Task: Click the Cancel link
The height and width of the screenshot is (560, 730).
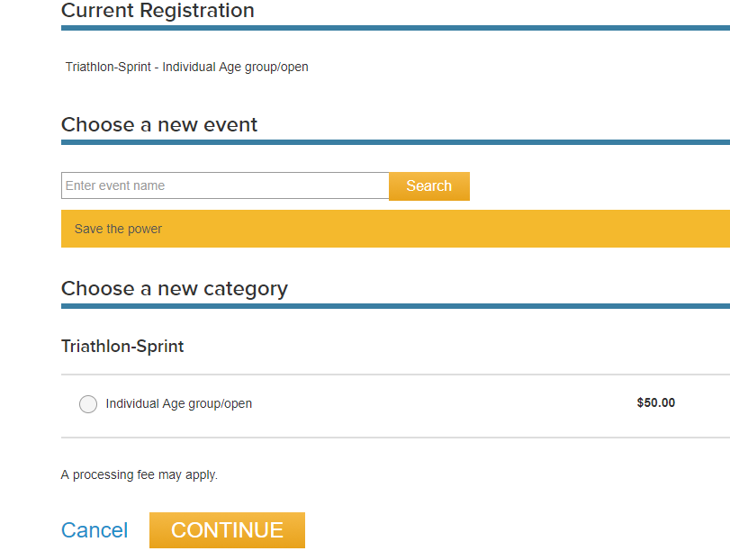Action: click(x=95, y=530)
